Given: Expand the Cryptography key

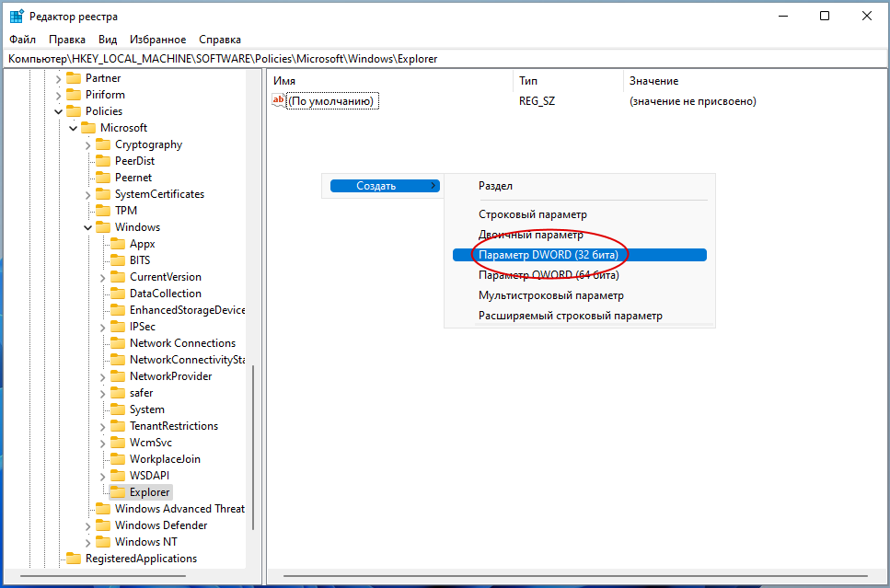Looking at the screenshot, I should coord(88,144).
